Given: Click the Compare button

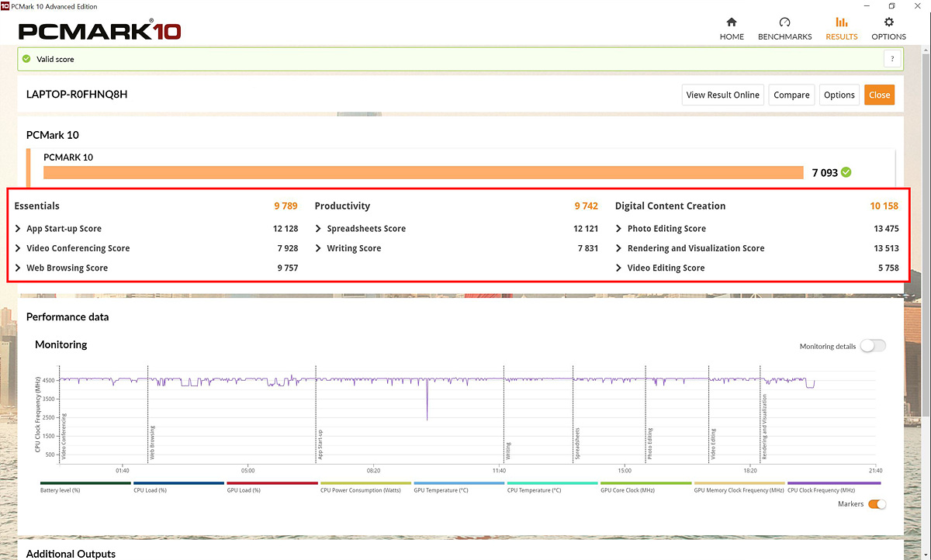Looking at the screenshot, I should click(791, 95).
